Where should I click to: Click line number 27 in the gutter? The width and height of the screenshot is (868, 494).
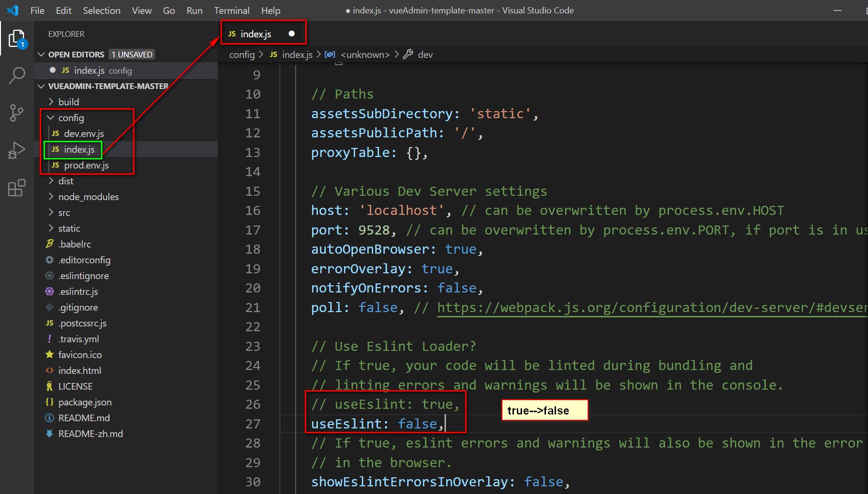tap(253, 424)
